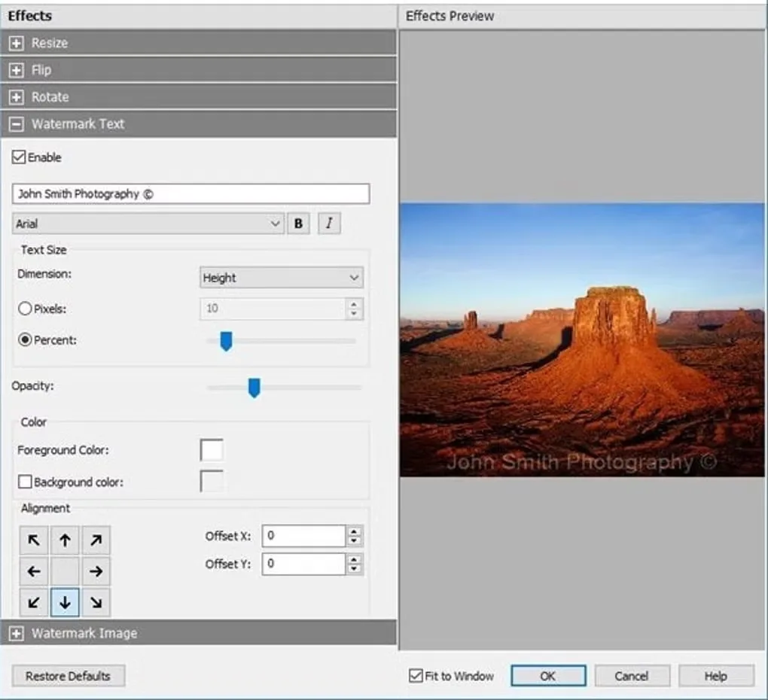Align watermark to the center button
This screenshot has width=768, height=700.
pos(65,571)
